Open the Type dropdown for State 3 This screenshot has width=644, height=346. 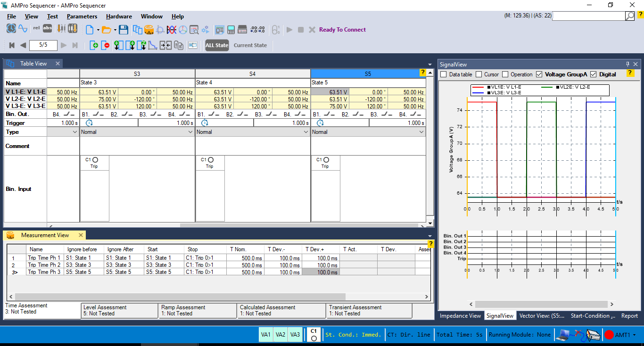pyautogui.click(x=191, y=132)
